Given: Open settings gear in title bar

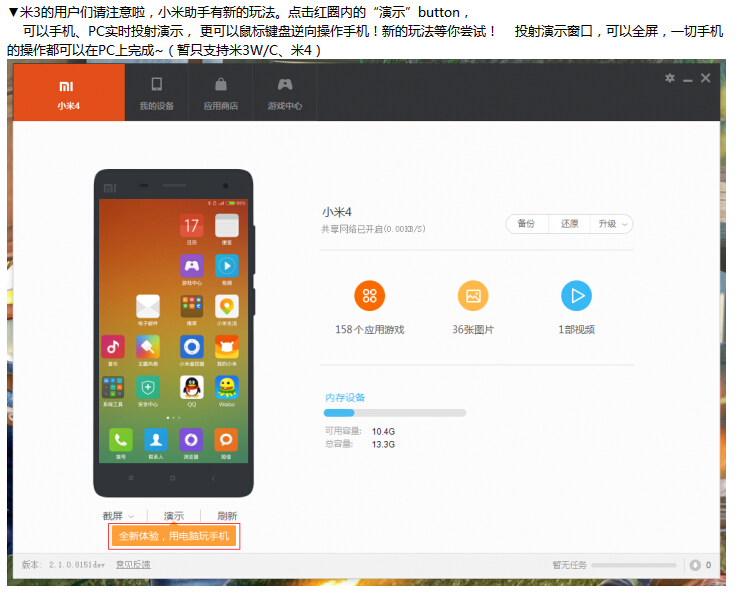Looking at the screenshot, I should [670, 78].
